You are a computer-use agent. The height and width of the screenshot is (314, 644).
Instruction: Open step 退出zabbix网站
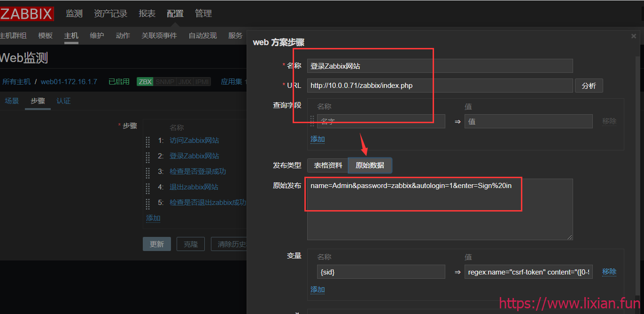pos(194,187)
